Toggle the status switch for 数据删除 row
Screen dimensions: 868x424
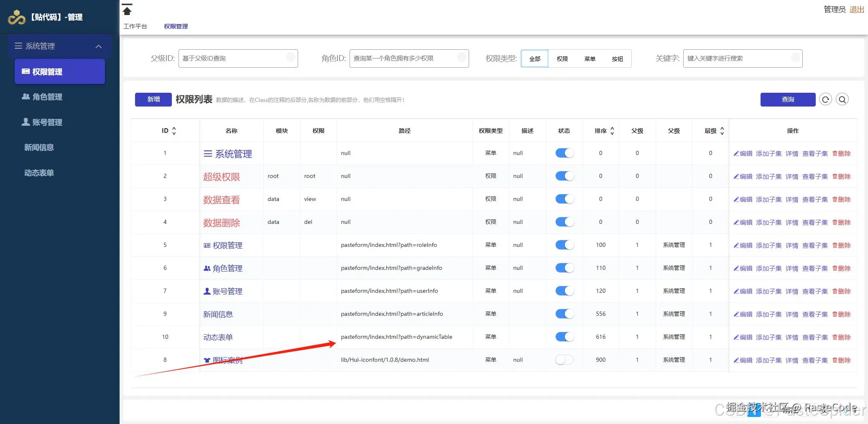[x=564, y=222]
